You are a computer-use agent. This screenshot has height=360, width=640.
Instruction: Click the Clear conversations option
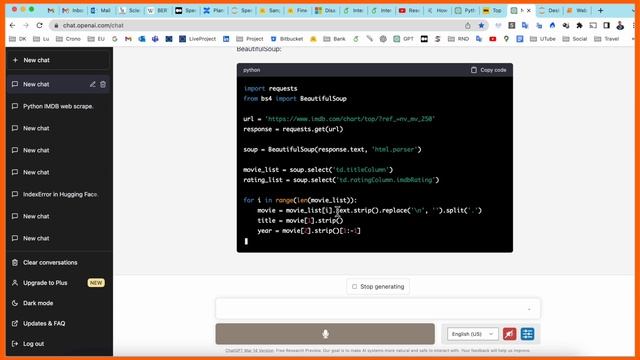click(58, 262)
